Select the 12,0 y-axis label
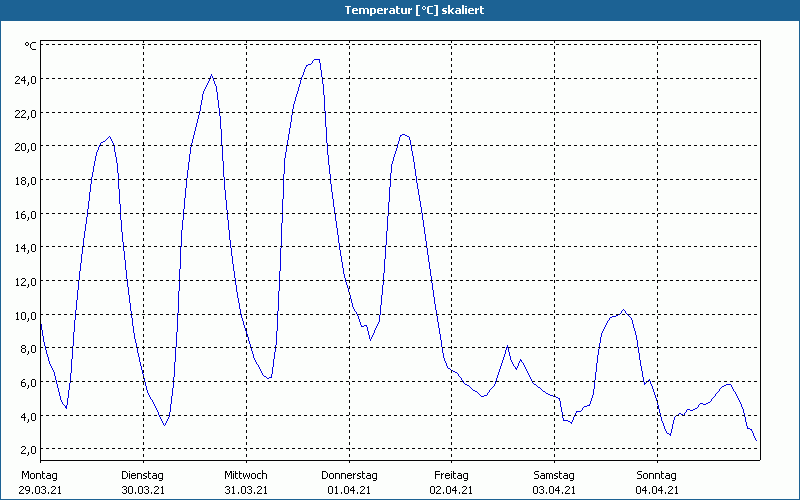This screenshot has width=800, height=500. 26,282
